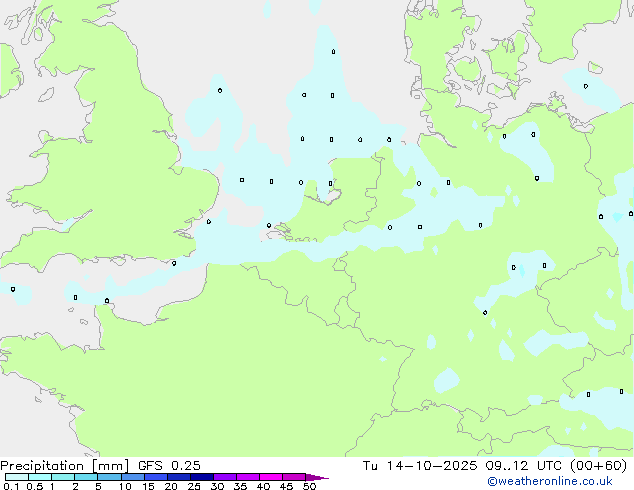The image size is (634, 490).
Task: Click the '30' legend scale value
Action: coord(217,486)
